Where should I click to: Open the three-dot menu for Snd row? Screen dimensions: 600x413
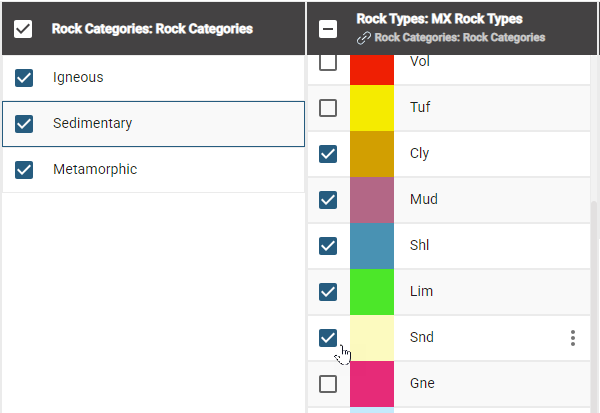[x=573, y=338]
